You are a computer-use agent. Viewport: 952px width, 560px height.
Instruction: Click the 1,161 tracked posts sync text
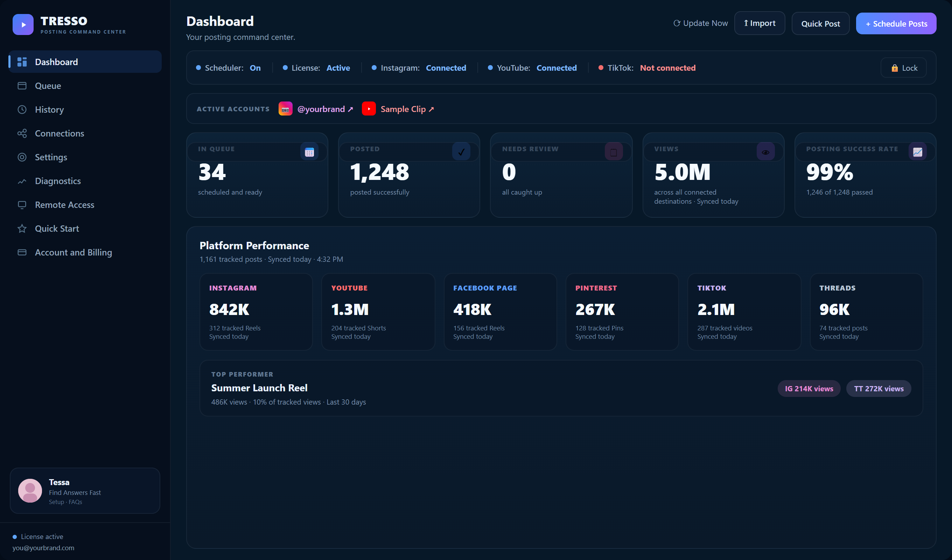271,259
